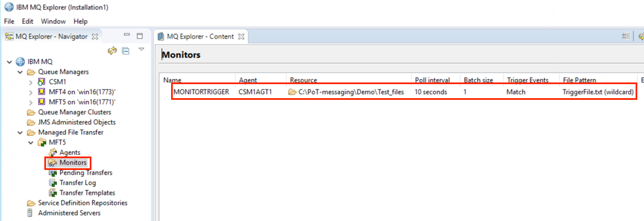Select JMS Administered Objects in tree

(x=77, y=122)
